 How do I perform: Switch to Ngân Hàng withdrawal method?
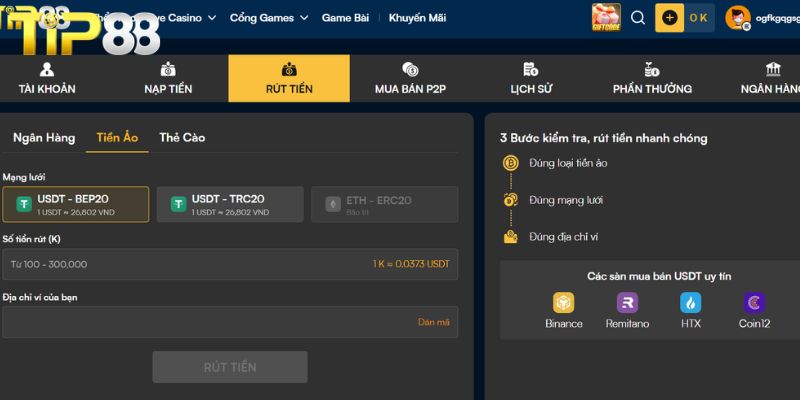pyautogui.click(x=44, y=138)
